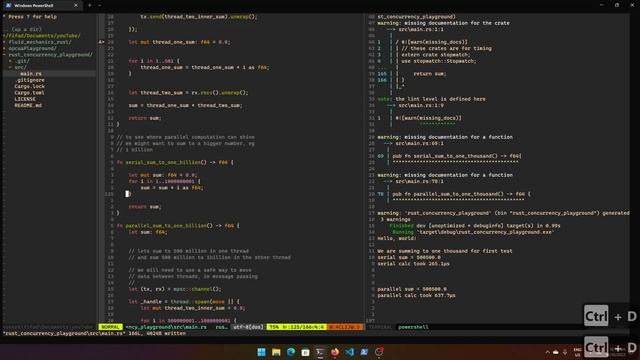The height and width of the screenshot is (360, 640).
Task: Open Firefox from the taskbar
Action: 335,352
